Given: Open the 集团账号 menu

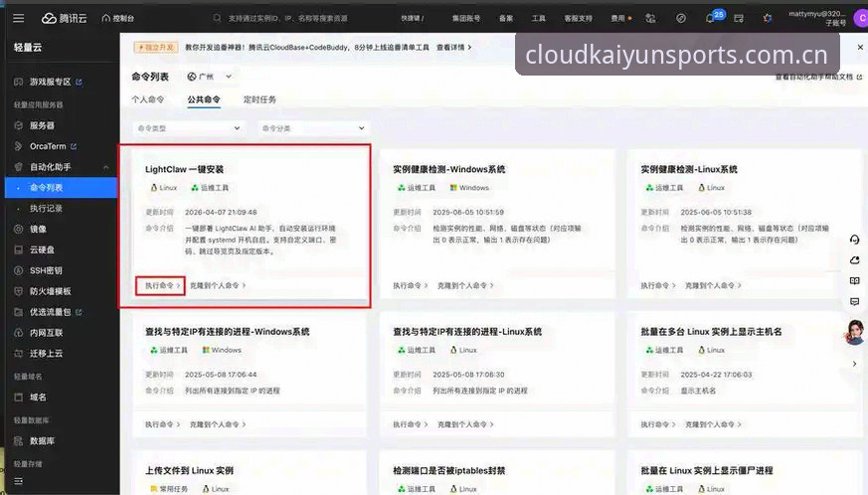Looking at the screenshot, I should (x=466, y=18).
